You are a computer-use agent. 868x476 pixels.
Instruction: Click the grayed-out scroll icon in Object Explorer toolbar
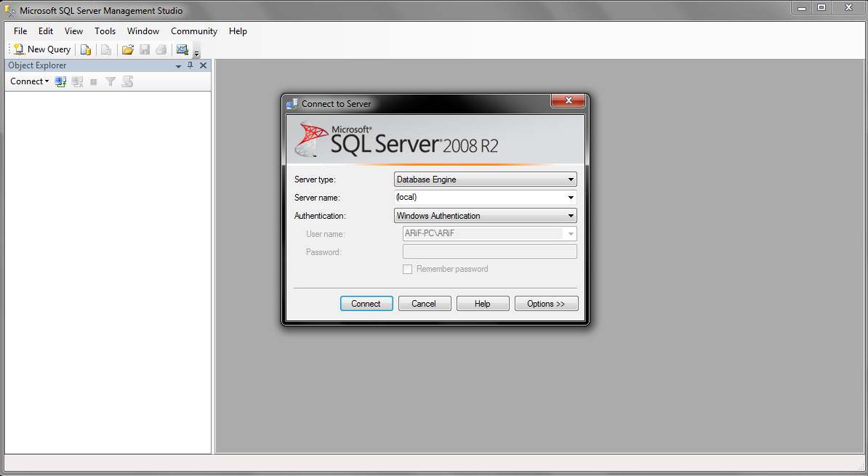tap(127, 82)
